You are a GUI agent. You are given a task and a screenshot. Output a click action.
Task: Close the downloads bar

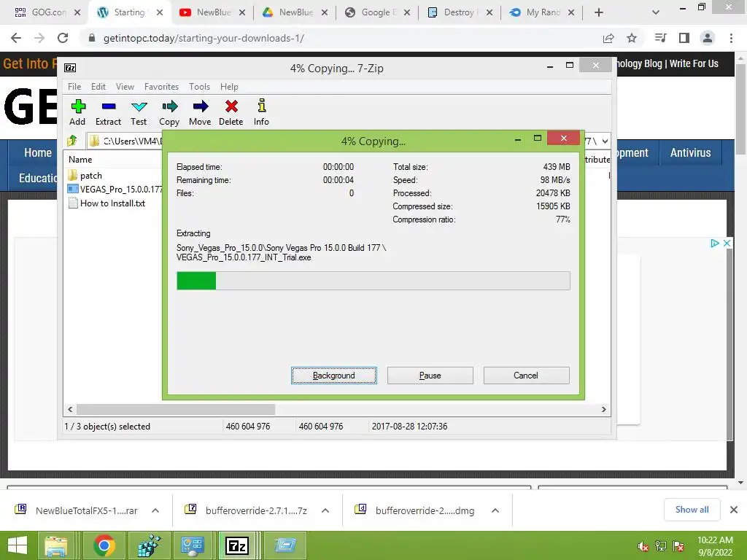(734, 510)
